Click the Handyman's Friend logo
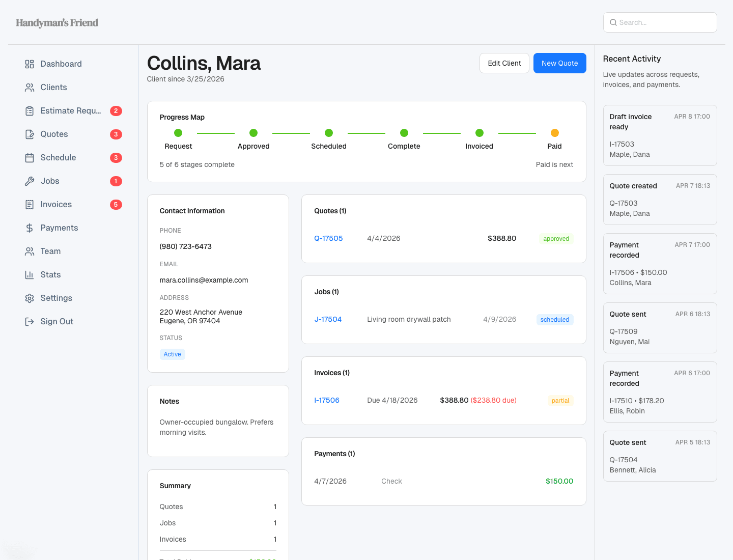Image resolution: width=733 pixels, height=560 pixels. point(57,22)
